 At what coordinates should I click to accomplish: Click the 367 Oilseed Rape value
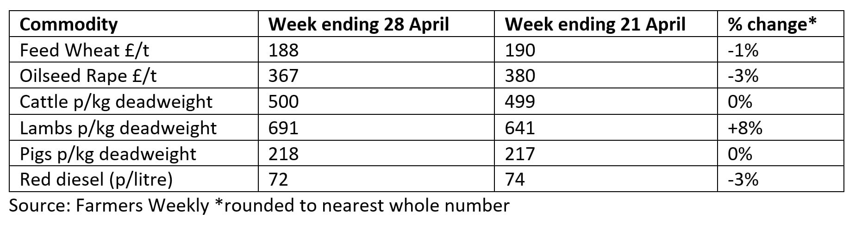pyautogui.click(x=283, y=76)
